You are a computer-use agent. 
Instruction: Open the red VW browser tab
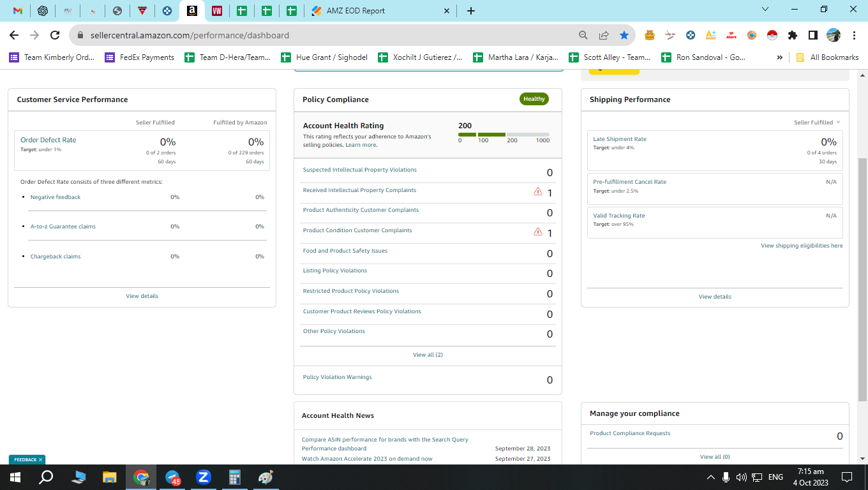click(x=217, y=11)
